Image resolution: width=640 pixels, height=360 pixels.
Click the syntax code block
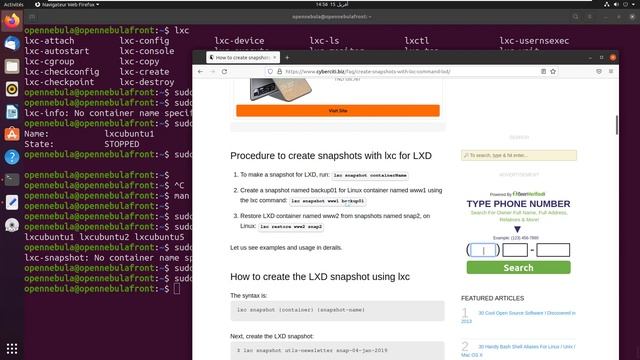[337, 311]
